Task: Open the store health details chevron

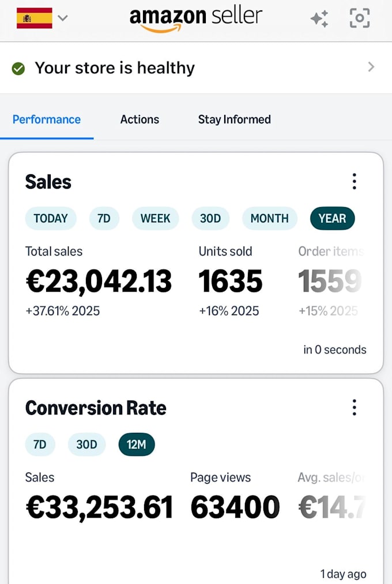Action: (371, 67)
